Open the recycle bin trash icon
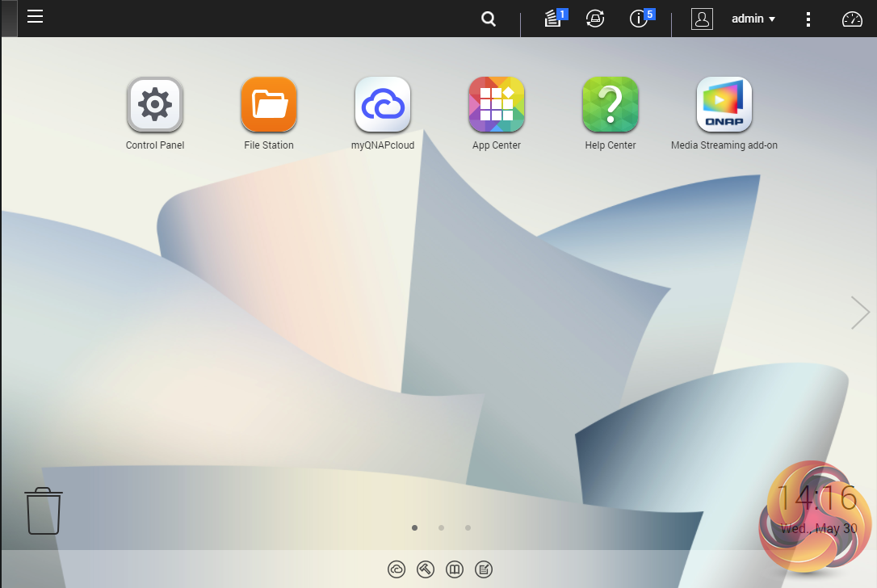This screenshot has height=588, width=877. (44, 510)
